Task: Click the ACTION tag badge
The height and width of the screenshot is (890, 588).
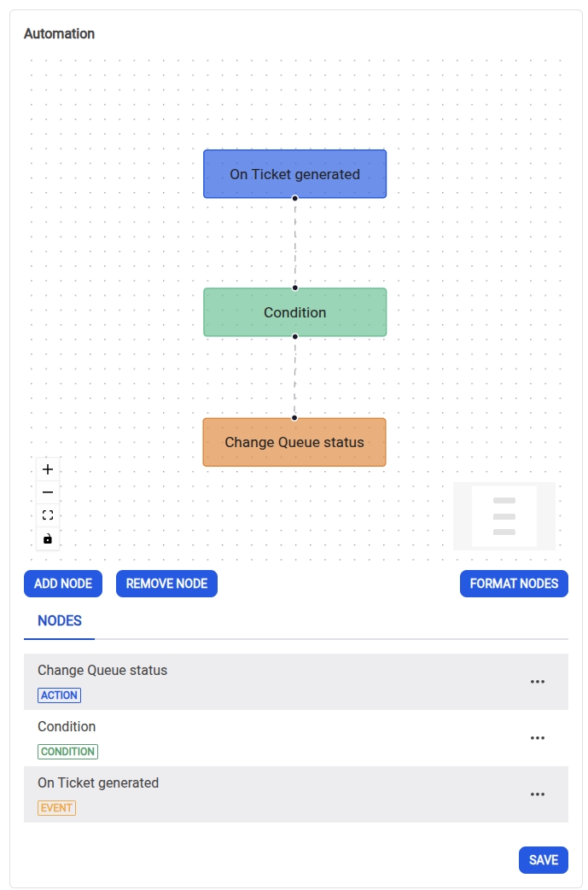Action: [x=60, y=695]
